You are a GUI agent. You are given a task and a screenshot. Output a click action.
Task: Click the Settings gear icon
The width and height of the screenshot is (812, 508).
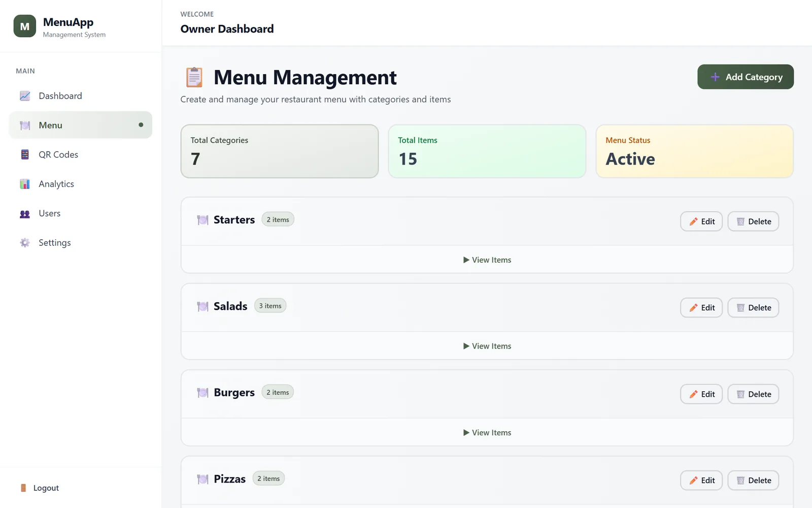click(x=25, y=243)
